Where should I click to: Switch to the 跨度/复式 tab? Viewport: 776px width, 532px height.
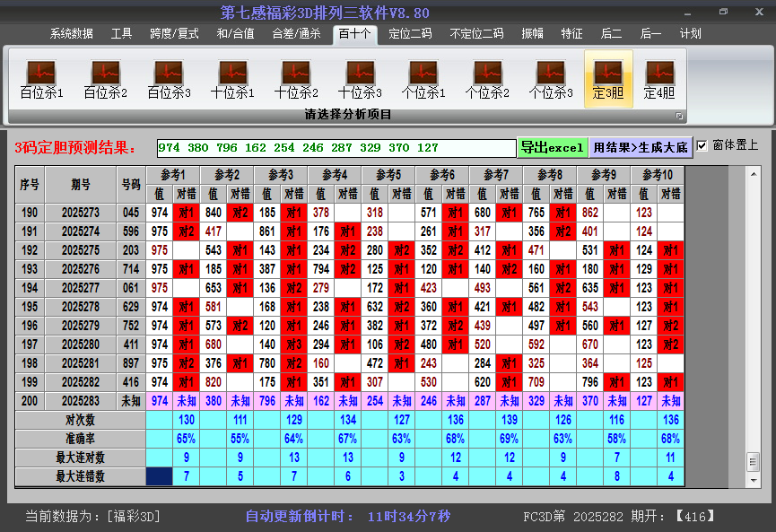pyautogui.click(x=174, y=33)
